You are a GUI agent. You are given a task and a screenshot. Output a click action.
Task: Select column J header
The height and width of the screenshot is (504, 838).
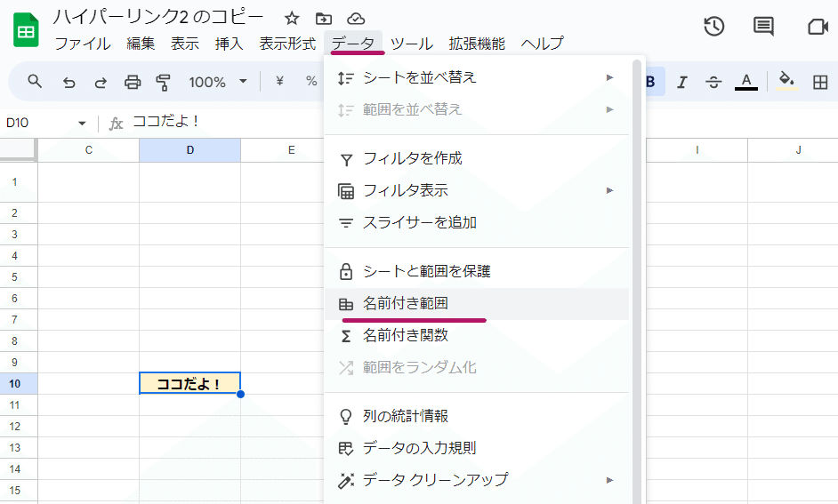[798, 150]
